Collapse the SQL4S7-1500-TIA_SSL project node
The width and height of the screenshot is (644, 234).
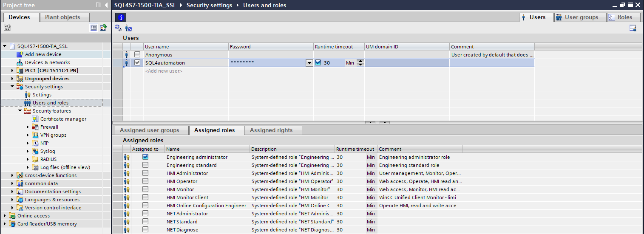[x=5, y=46]
